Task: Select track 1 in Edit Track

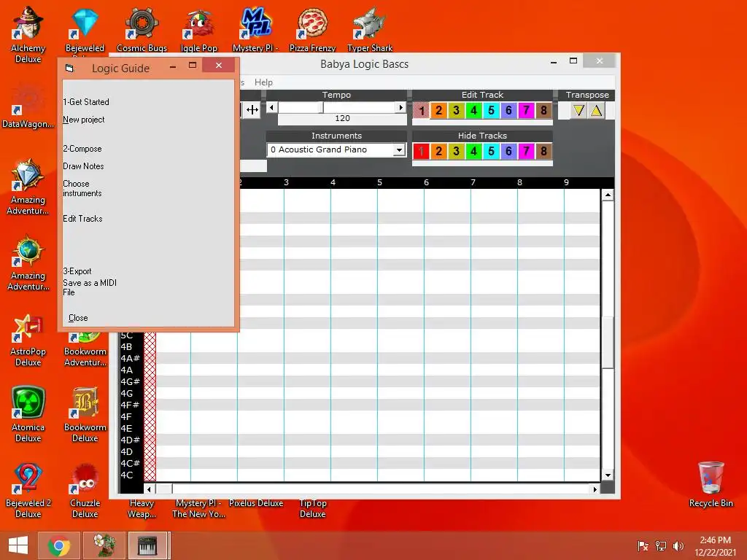Action: [x=421, y=111]
